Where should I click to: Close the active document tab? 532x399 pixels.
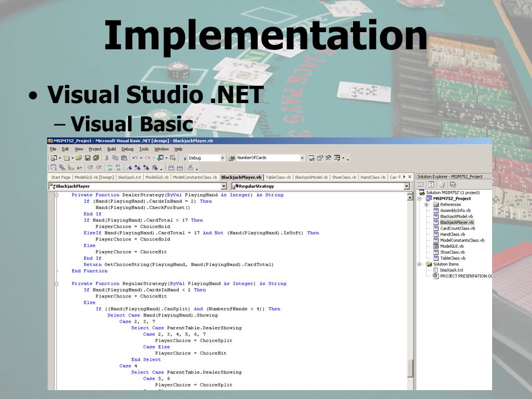[x=410, y=177]
